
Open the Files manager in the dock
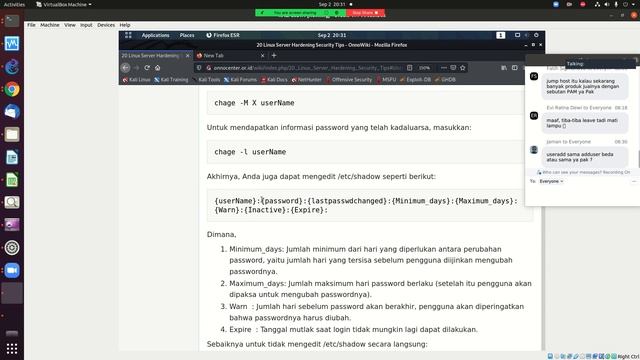point(12,134)
